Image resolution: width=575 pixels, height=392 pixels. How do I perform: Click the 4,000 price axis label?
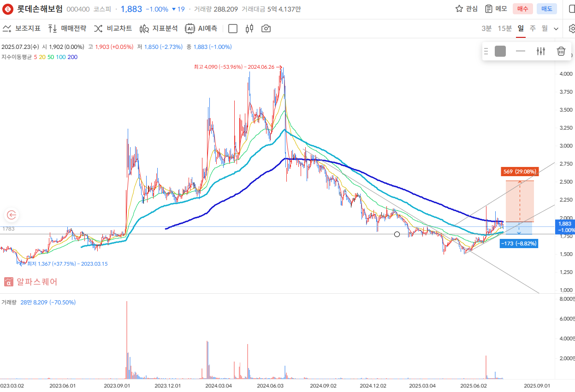coord(566,74)
